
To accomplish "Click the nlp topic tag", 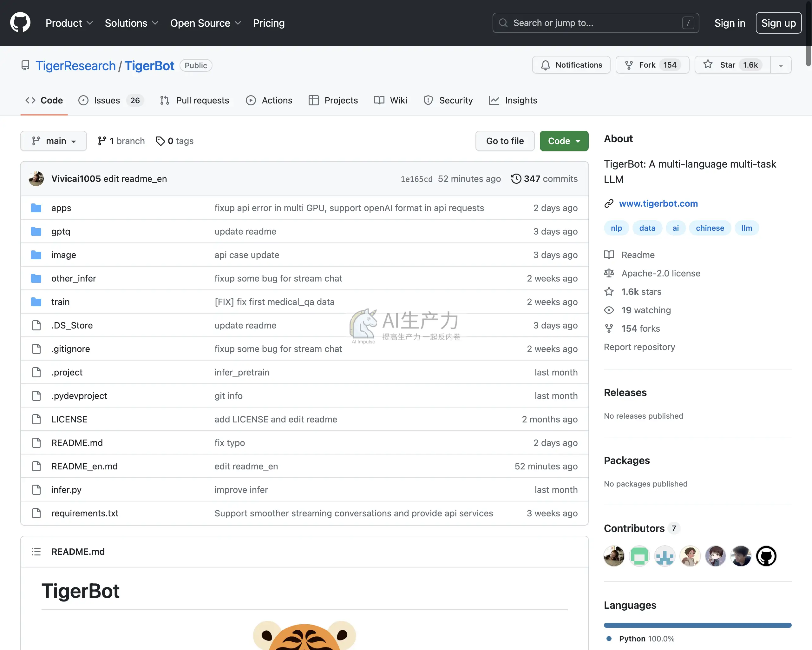I will click(616, 228).
